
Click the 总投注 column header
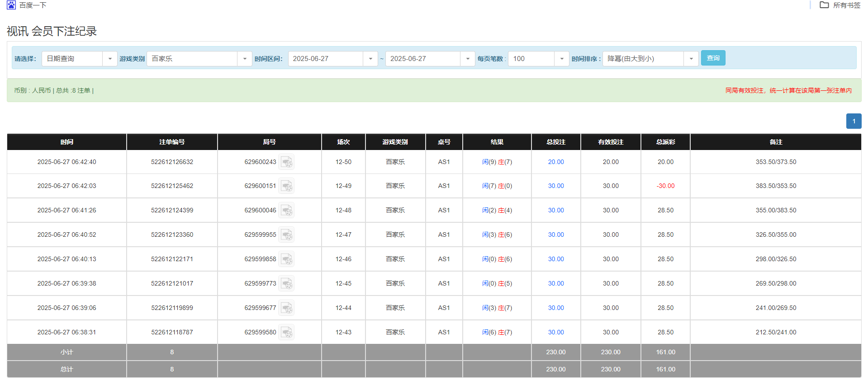click(556, 142)
